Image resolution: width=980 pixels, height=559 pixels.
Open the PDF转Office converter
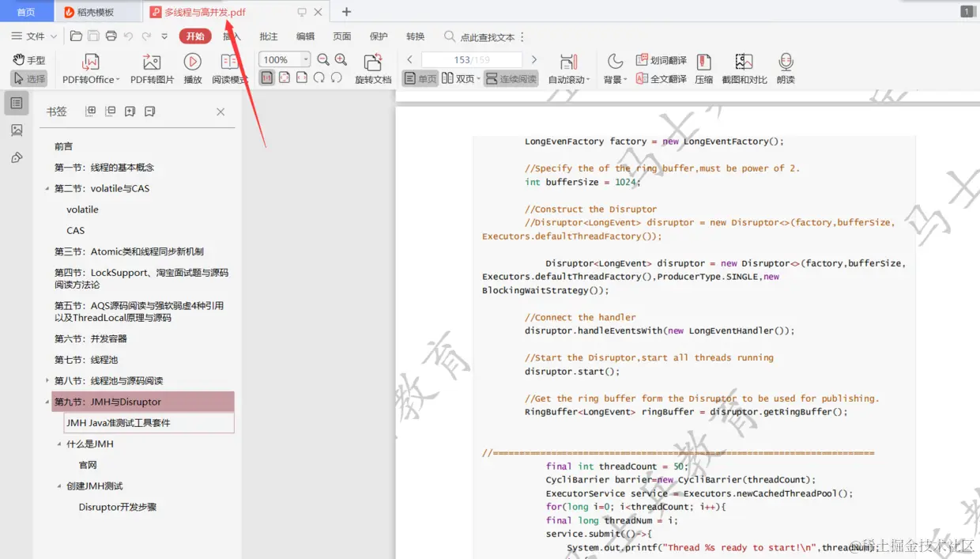[91, 69]
